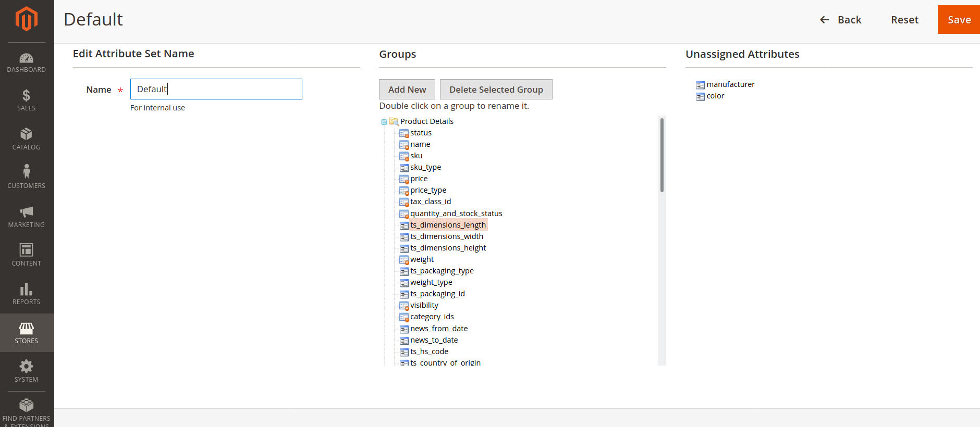
Task: Click the Groups tree vertical scrollbar
Action: coord(662,155)
